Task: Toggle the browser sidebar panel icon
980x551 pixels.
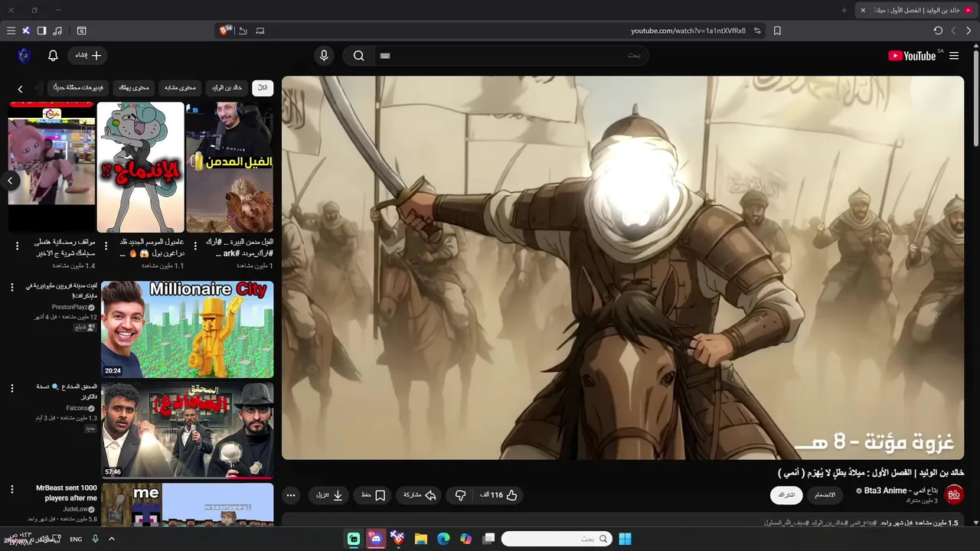Action: tap(41, 31)
